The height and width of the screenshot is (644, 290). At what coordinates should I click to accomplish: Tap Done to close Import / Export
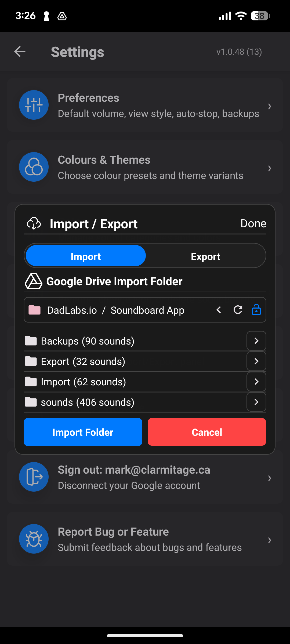(253, 223)
